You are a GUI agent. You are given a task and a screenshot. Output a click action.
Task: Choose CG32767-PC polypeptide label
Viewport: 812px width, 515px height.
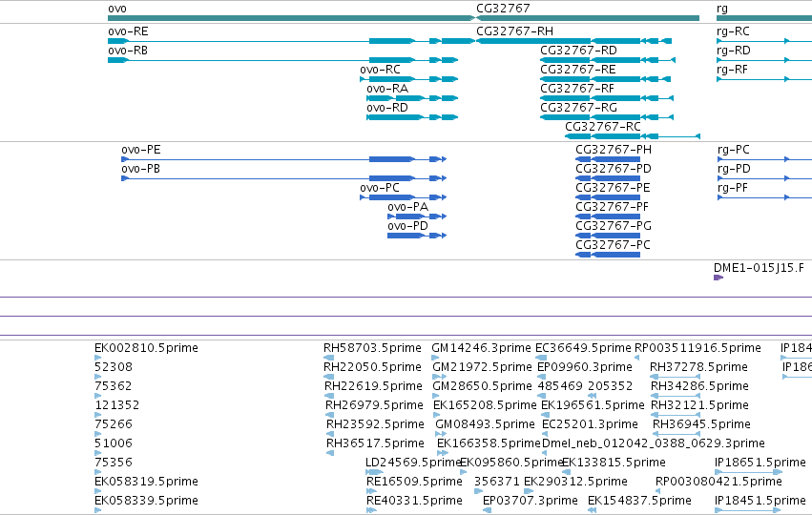pyautogui.click(x=613, y=245)
